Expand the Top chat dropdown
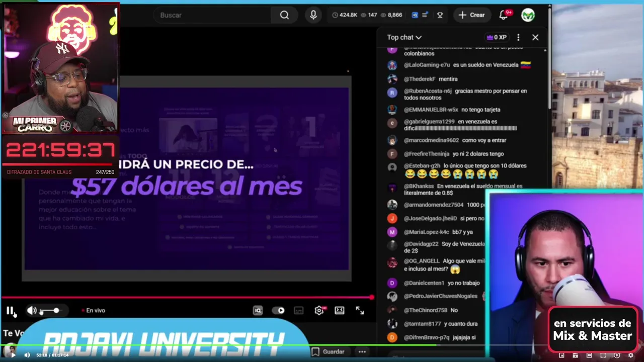This screenshot has width=644, height=362. (404, 37)
